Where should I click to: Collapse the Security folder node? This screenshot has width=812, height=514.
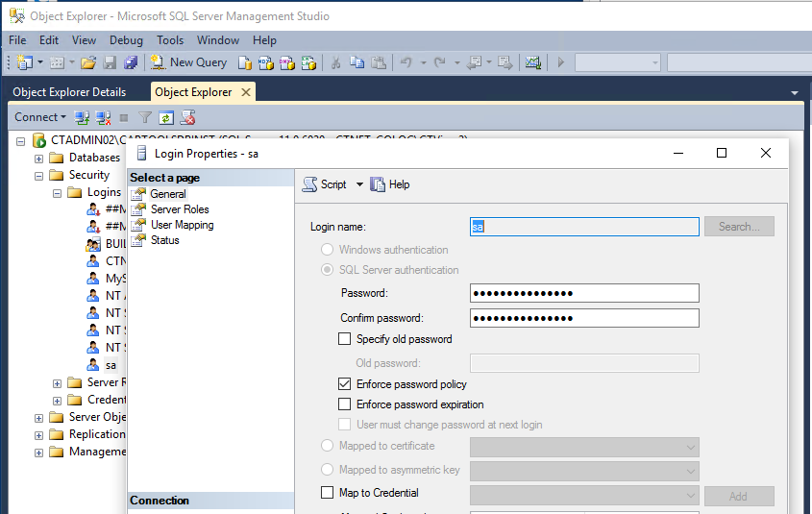point(38,177)
